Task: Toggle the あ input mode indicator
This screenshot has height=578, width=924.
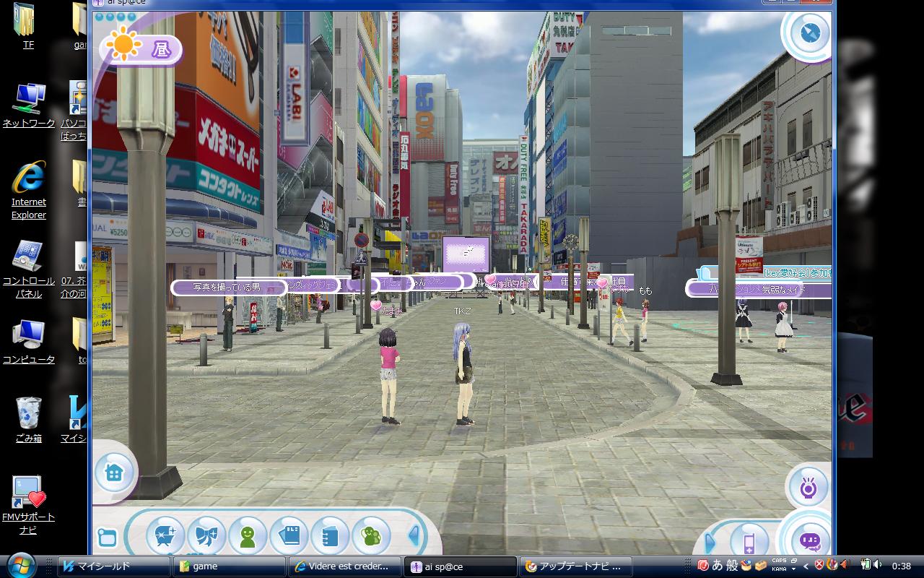Action: (x=718, y=566)
